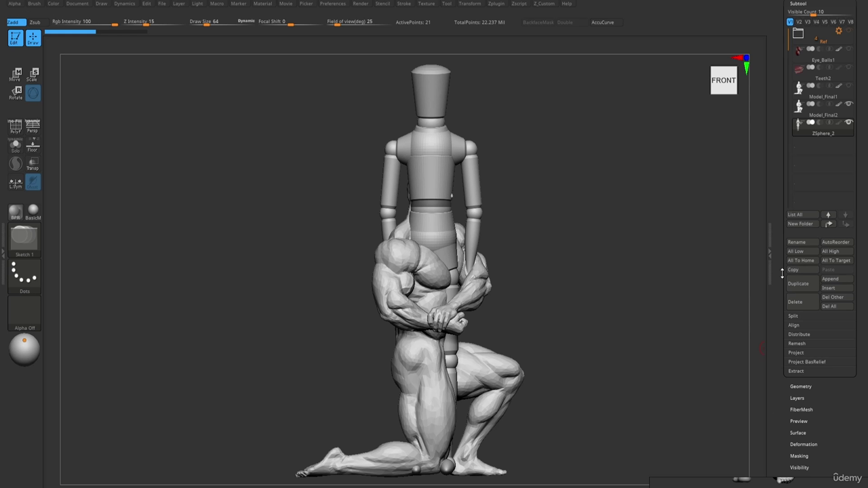Open the Dots stroke picker
The width and height of the screenshot is (868, 488).
(24, 277)
